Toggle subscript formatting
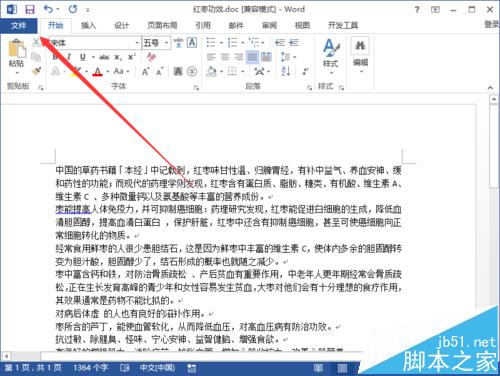The width and height of the screenshot is (500, 376). pos(118,57)
